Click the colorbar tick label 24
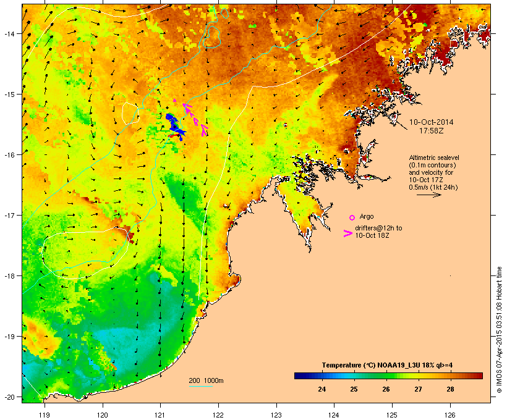 coord(322,389)
